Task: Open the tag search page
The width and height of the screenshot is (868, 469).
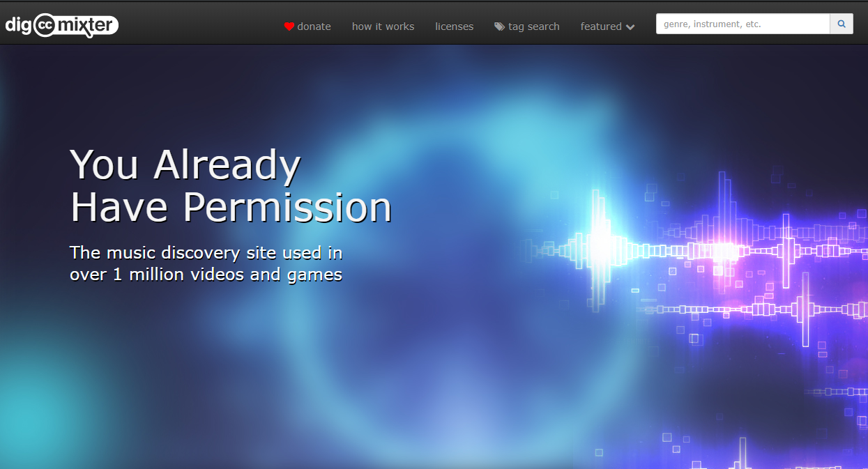Action: click(527, 26)
